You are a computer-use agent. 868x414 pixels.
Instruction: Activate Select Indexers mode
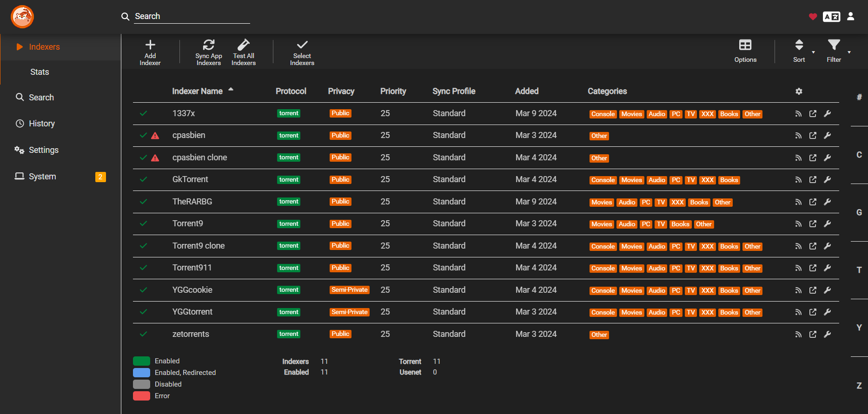click(x=302, y=45)
